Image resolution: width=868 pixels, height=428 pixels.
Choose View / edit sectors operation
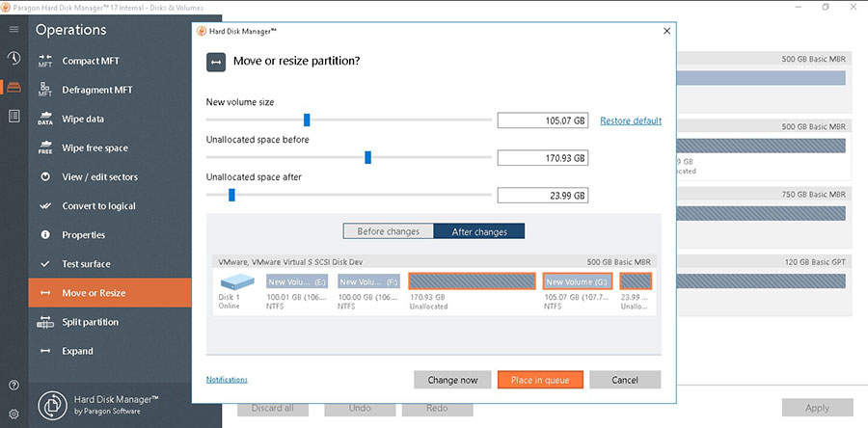click(110, 177)
